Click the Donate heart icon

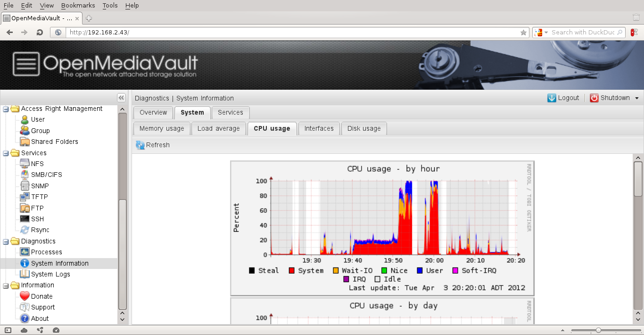(25, 296)
